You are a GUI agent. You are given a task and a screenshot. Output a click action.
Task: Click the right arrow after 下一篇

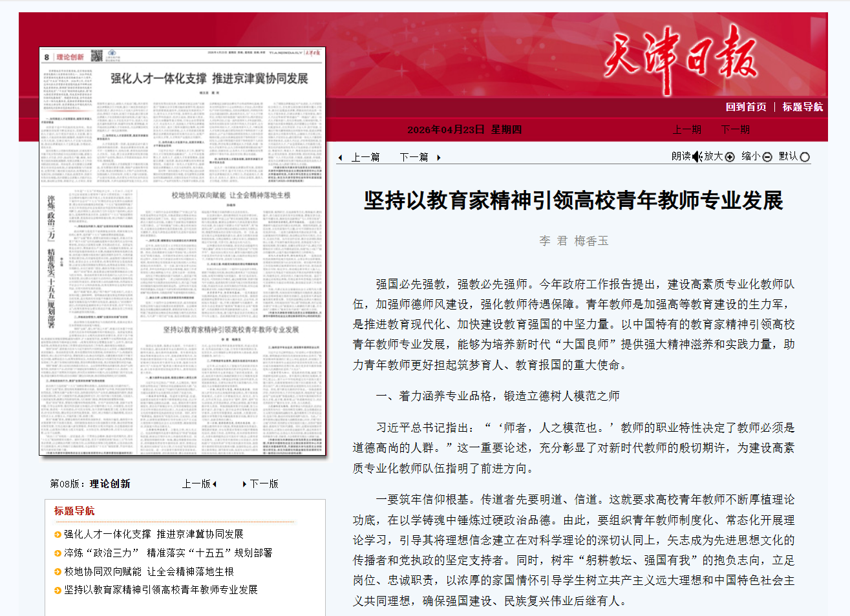pyautogui.click(x=438, y=158)
